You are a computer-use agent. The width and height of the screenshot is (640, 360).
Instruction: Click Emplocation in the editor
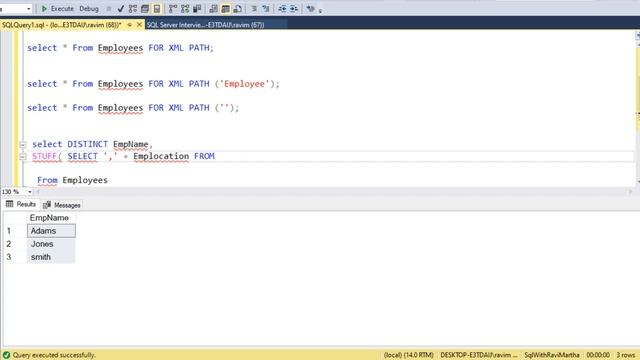161,156
